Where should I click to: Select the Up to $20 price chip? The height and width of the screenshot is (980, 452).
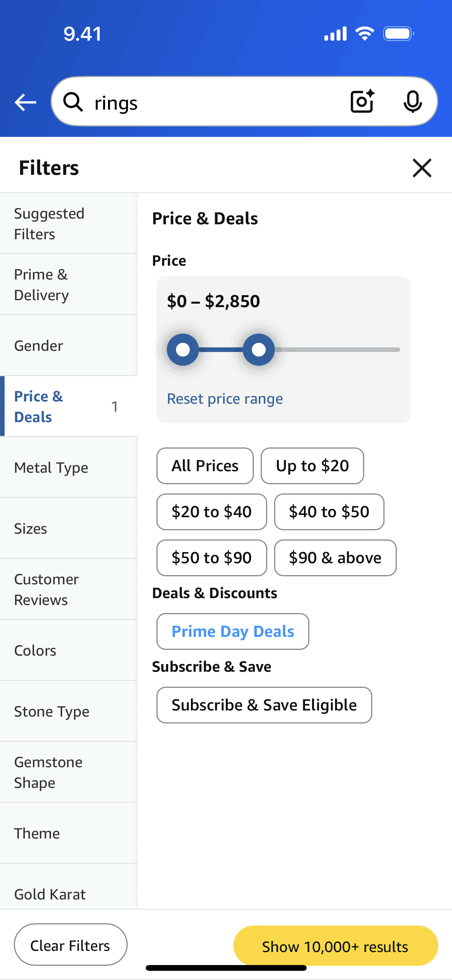click(x=312, y=466)
